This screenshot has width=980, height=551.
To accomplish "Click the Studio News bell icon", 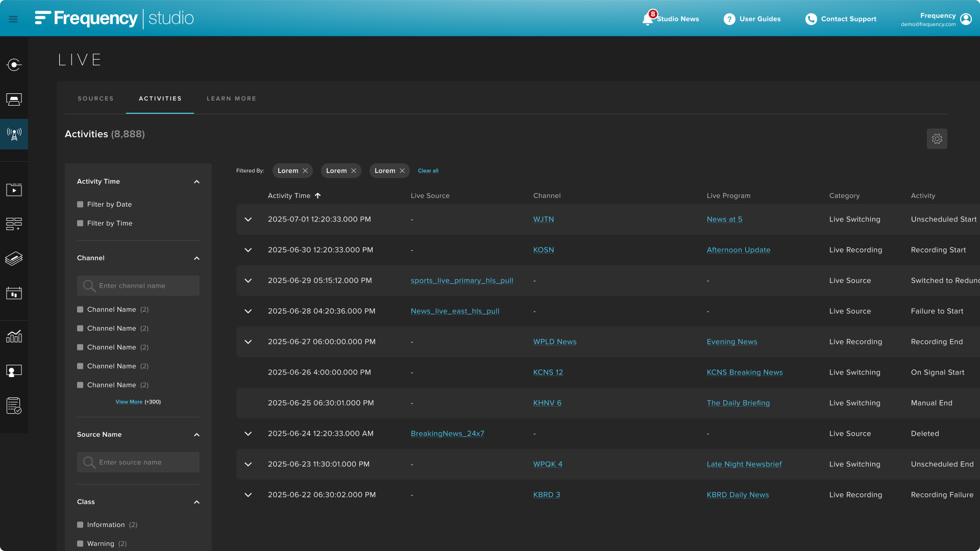I will (x=648, y=19).
